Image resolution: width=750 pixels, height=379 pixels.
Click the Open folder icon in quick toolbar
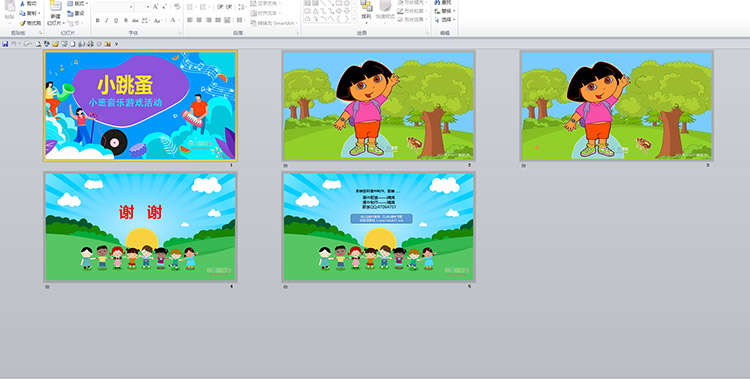(x=55, y=44)
